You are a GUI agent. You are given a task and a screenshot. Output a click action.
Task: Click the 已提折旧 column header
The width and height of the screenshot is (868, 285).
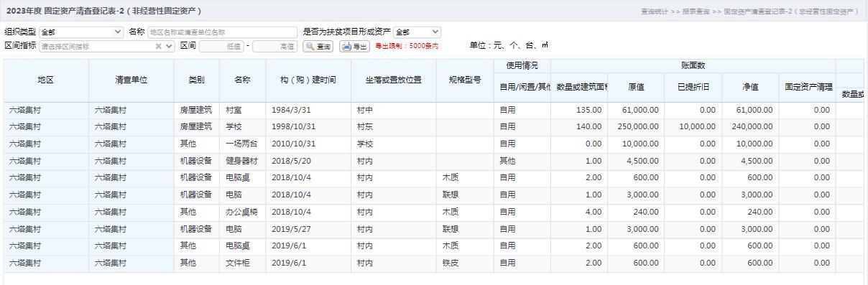tap(693, 88)
